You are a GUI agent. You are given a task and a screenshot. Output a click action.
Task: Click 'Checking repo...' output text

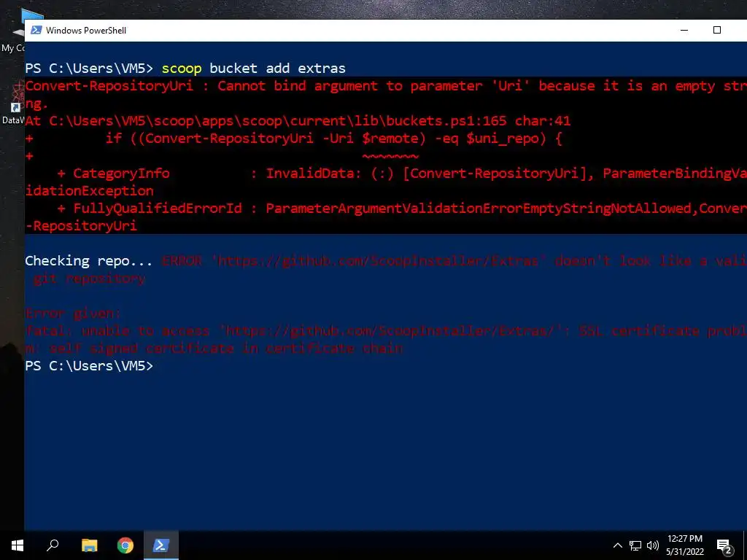(x=88, y=260)
